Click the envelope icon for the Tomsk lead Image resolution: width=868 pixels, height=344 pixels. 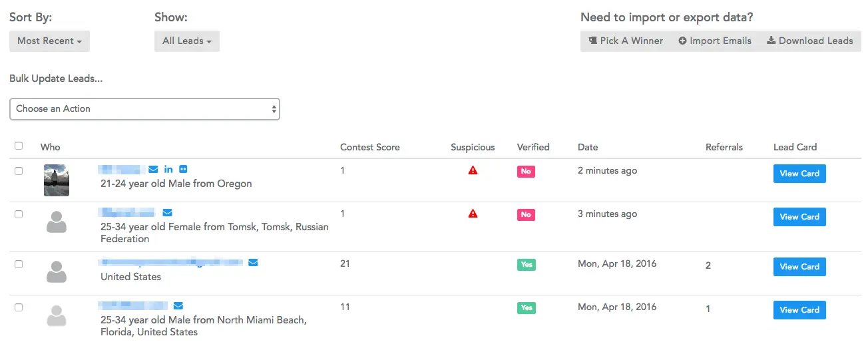(x=167, y=213)
